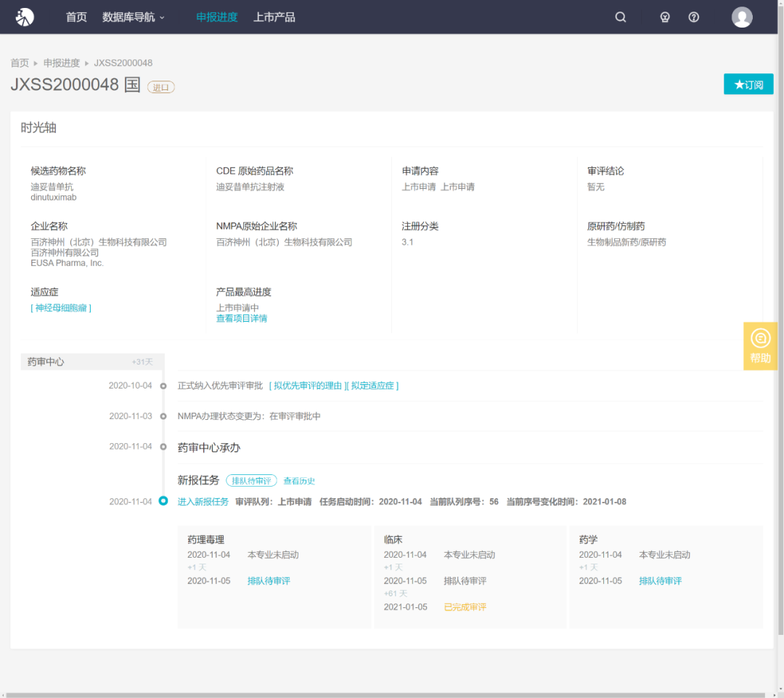
Task: Open the question mark help icon
Action: click(693, 17)
